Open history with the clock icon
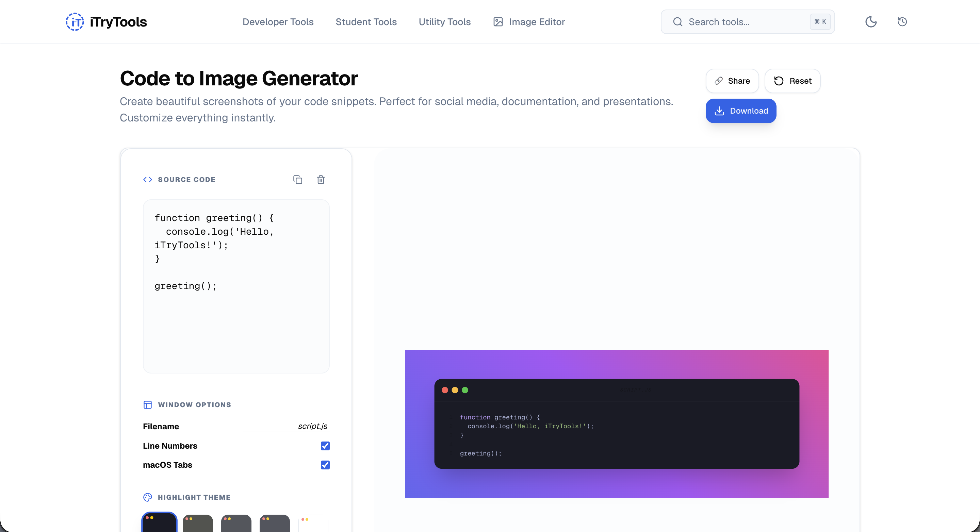This screenshot has width=980, height=532. coord(902,22)
